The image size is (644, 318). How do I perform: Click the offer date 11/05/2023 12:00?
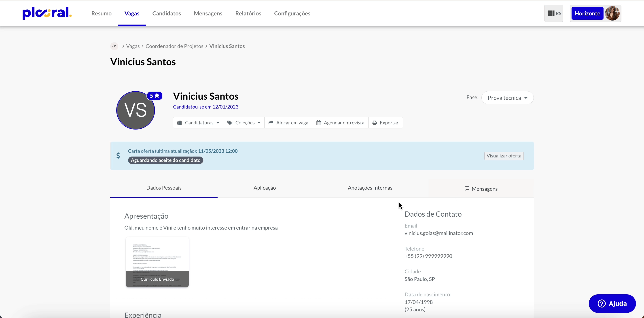pos(218,151)
